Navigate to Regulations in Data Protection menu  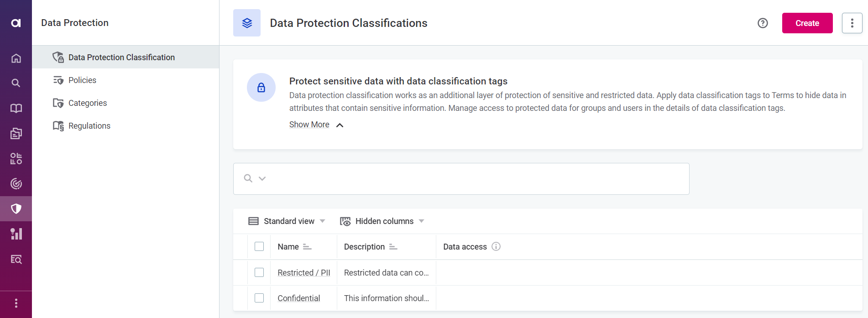click(89, 125)
